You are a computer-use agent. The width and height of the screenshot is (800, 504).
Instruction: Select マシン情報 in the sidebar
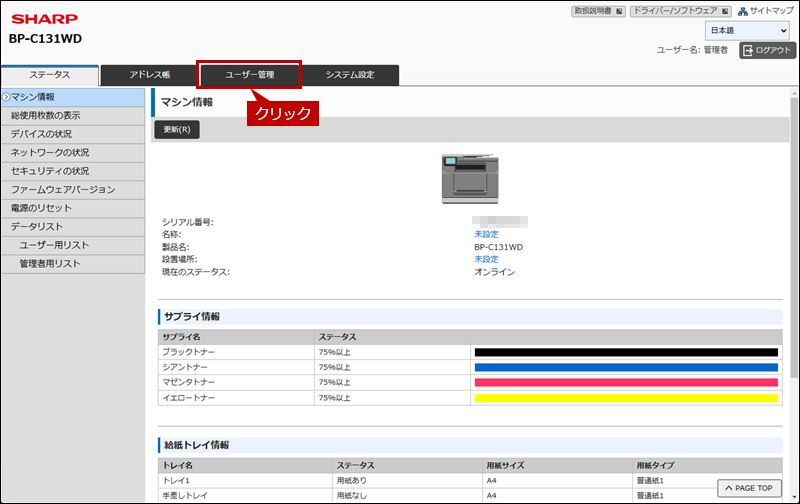(x=73, y=97)
